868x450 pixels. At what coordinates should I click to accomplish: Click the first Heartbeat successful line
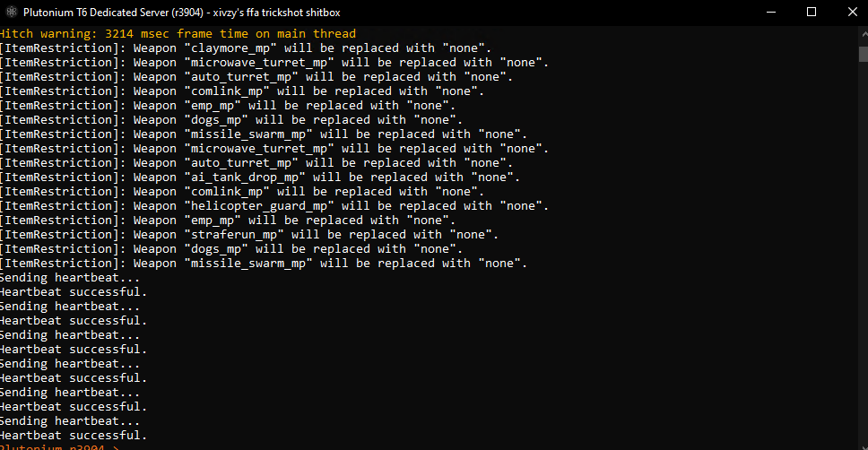[74, 292]
